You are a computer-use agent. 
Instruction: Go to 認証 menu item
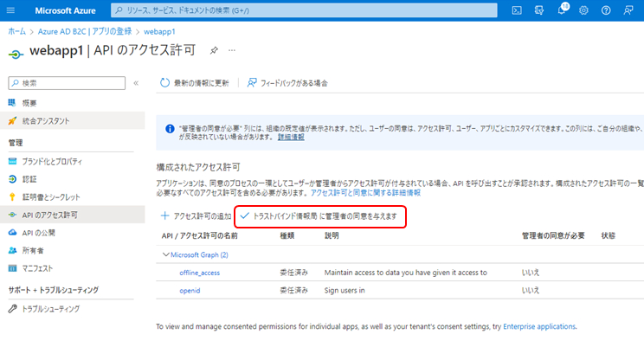click(73, 179)
